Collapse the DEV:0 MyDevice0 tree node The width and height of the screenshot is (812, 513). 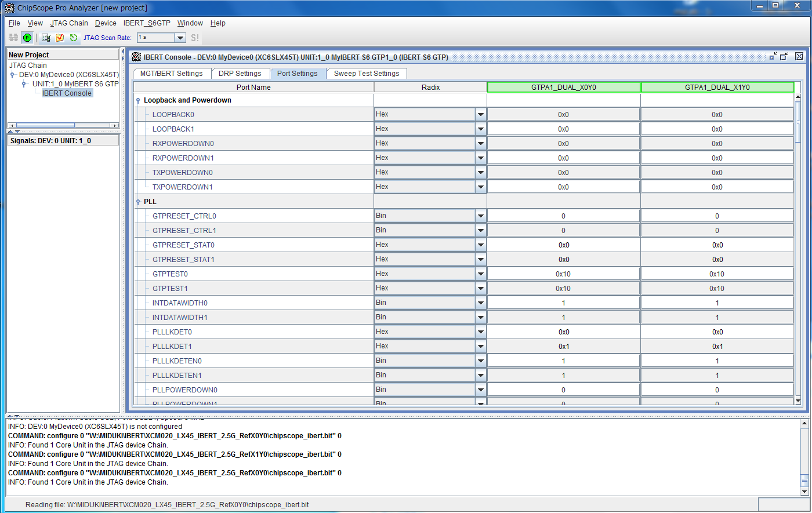point(13,75)
